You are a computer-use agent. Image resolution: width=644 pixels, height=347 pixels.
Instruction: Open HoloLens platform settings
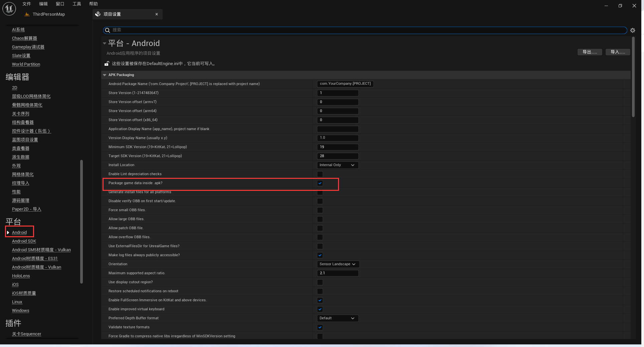click(21, 276)
